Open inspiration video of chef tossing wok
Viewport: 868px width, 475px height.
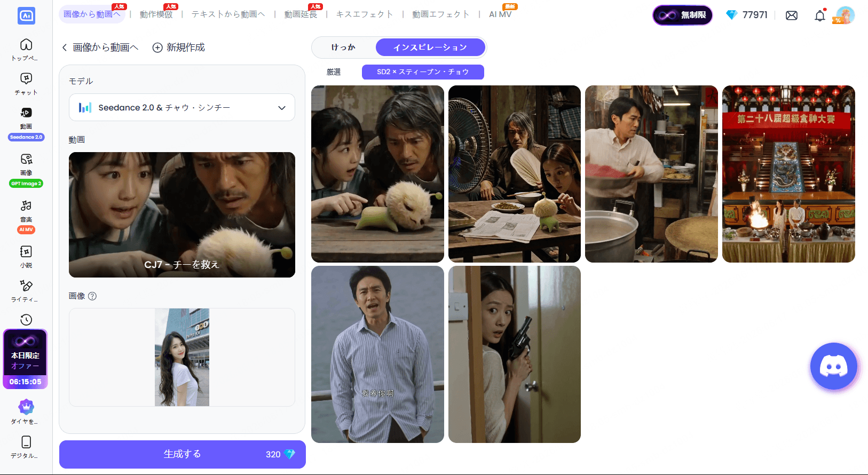tap(651, 174)
